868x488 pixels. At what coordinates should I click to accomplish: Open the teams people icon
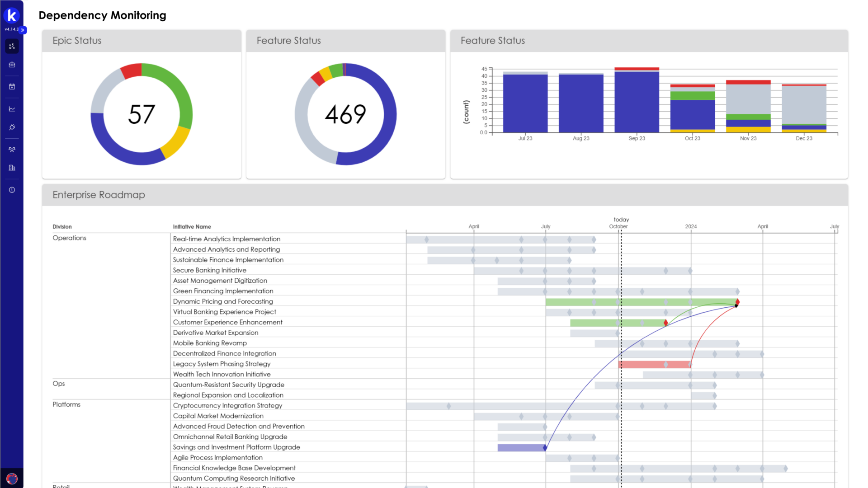click(12, 149)
